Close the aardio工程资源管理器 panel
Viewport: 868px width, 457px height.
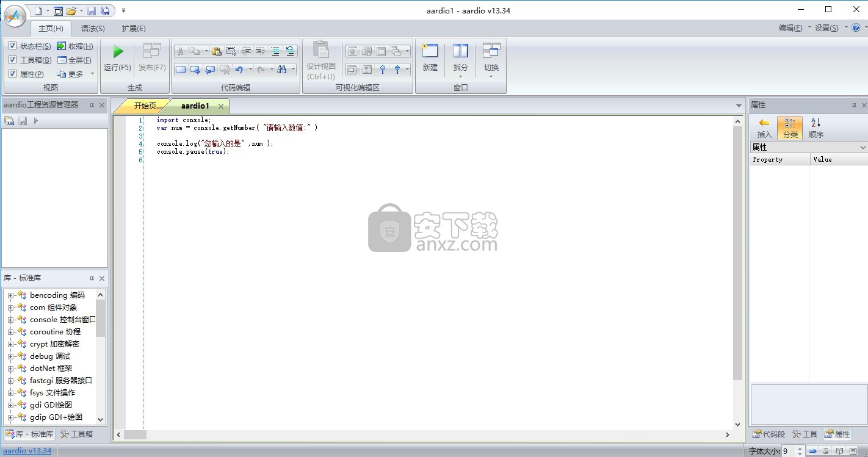pyautogui.click(x=102, y=105)
